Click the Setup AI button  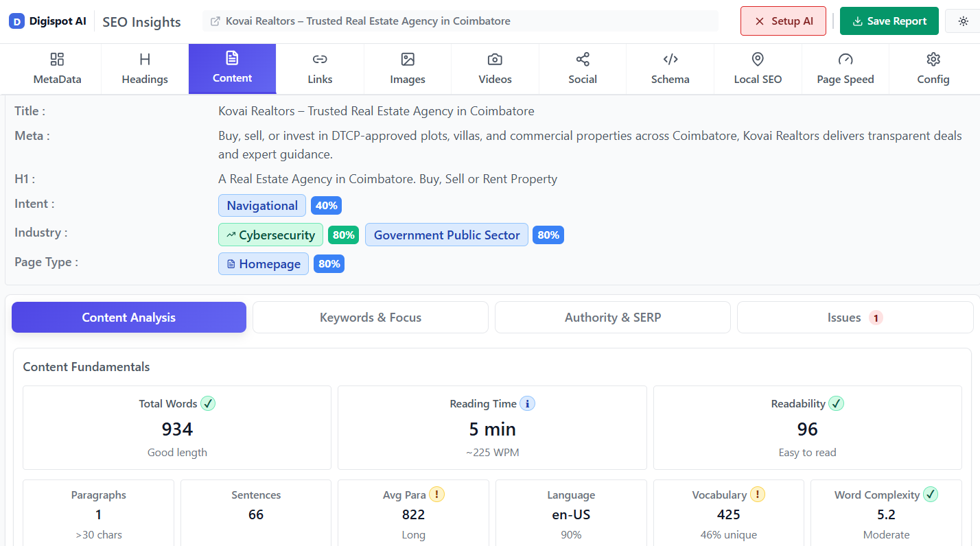pos(783,21)
